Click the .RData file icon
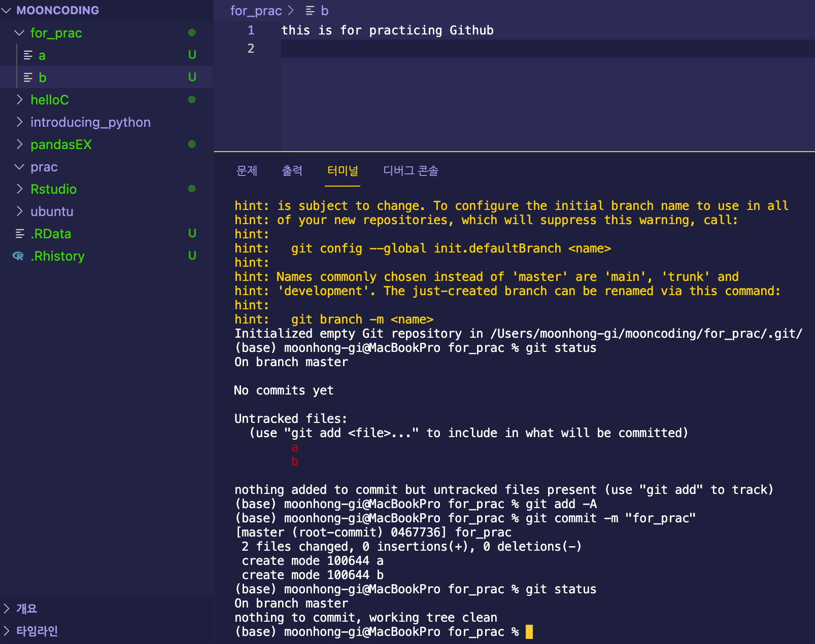Image resolution: width=815 pixels, height=644 pixels. click(20, 234)
